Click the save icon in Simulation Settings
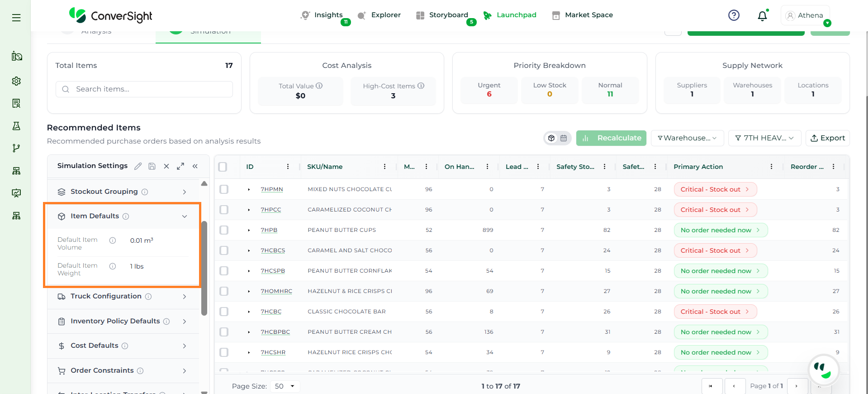 click(x=152, y=166)
